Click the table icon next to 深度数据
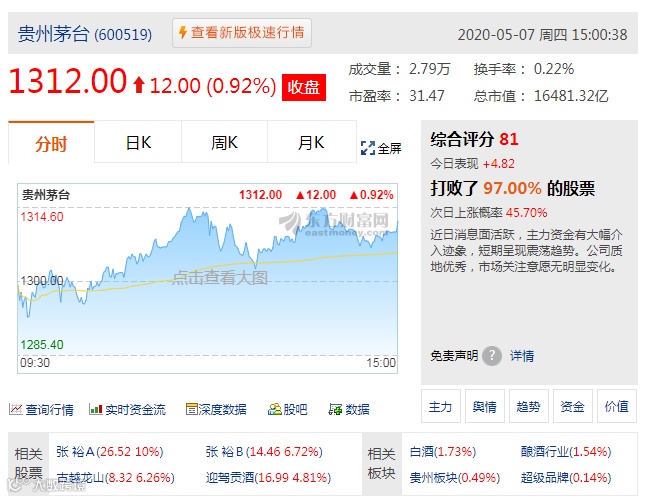The image size is (647, 498). [192, 409]
